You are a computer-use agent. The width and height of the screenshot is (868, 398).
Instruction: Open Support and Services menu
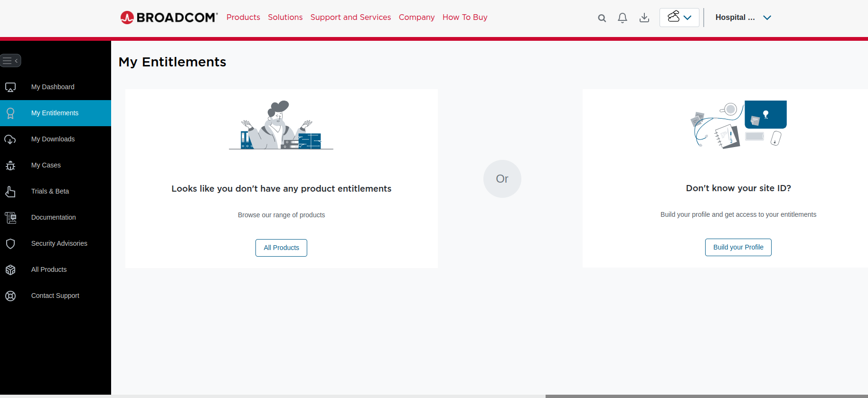[x=350, y=17]
